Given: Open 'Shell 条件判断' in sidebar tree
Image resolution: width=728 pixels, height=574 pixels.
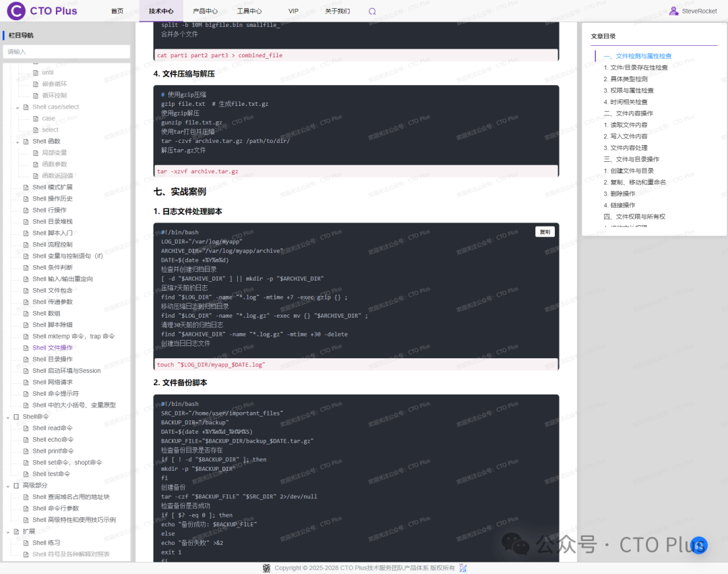Looking at the screenshot, I should tap(53, 268).
